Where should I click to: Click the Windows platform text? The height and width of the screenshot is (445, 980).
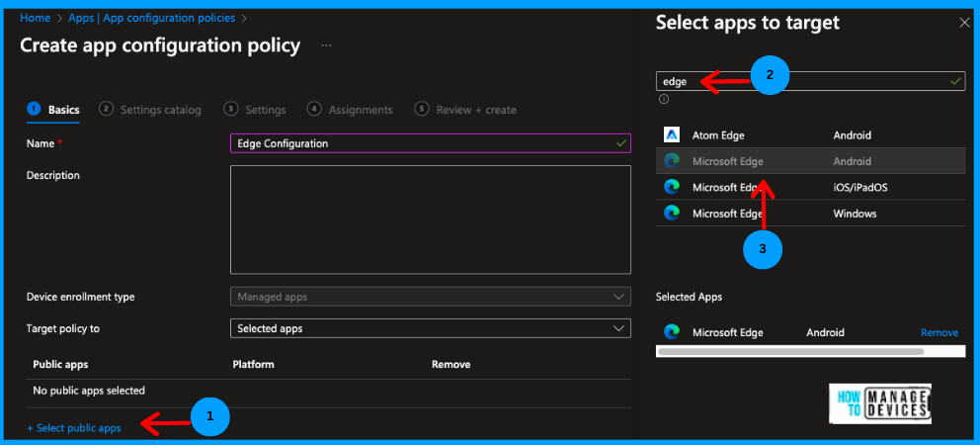tap(855, 214)
